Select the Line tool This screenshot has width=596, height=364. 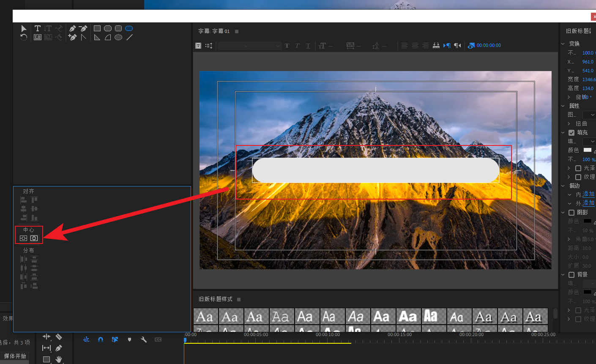pyautogui.click(x=129, y=37)
